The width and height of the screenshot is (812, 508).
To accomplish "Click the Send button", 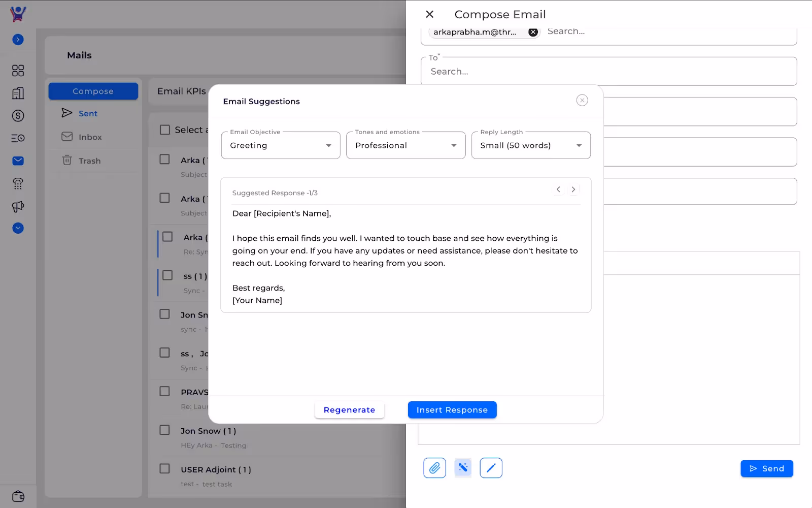I will pyautogui.click(x=767, y=469).
